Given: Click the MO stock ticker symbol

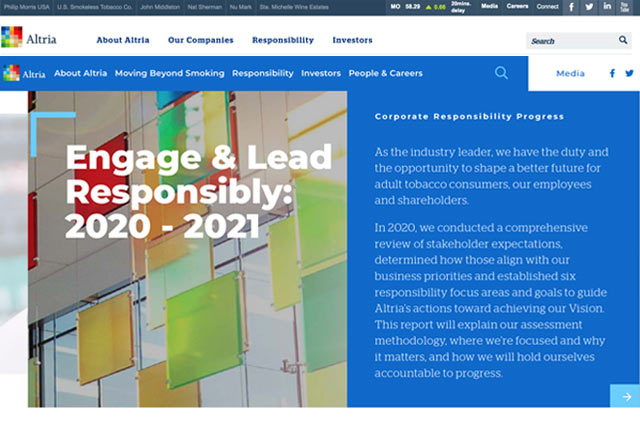Looking at the screenshot, I should click(x=395, y=7).
